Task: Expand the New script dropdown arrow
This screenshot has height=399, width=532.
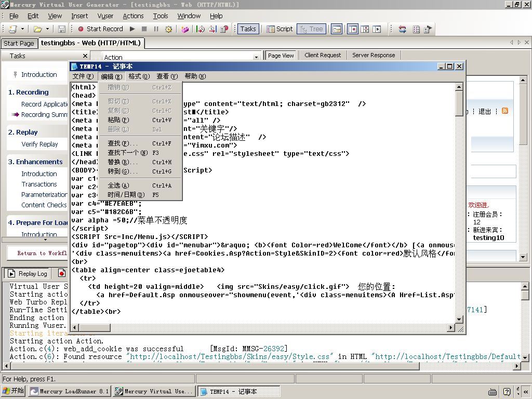Action: [x=22, y=29]
